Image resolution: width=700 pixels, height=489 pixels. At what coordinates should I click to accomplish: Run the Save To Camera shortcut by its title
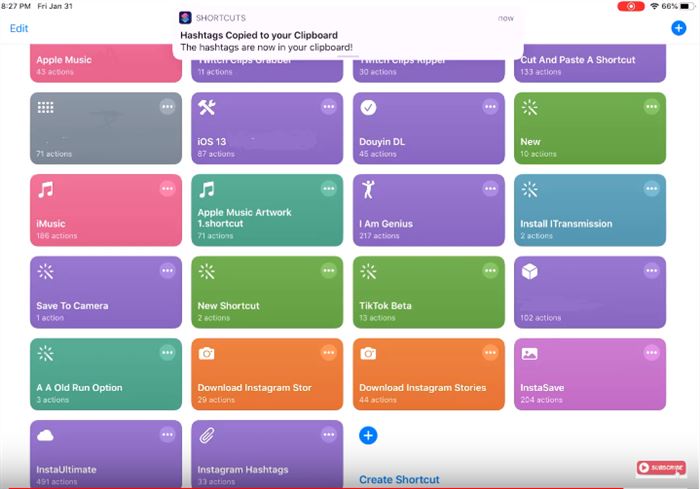[72, 306]
